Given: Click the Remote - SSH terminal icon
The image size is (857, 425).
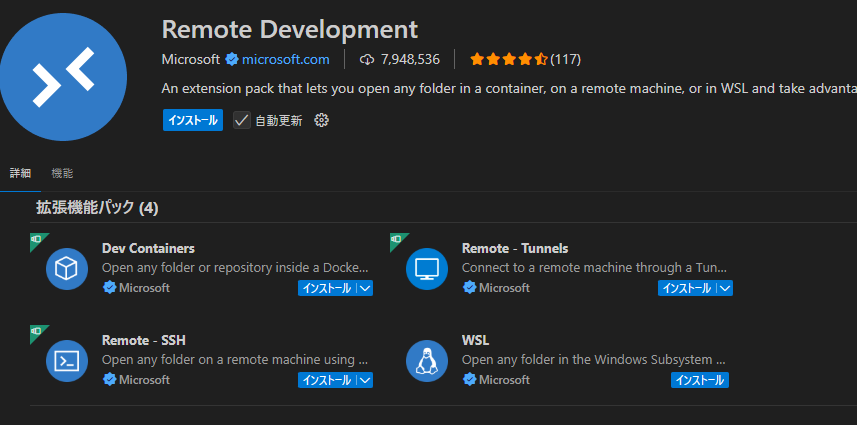Looking at the screenshot, I should [67, 361].
